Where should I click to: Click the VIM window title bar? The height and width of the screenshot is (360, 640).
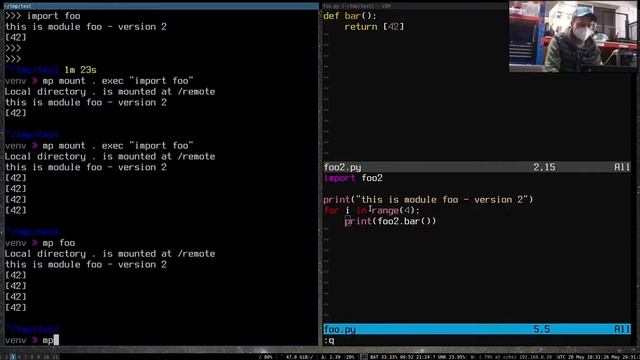[415, 6]
